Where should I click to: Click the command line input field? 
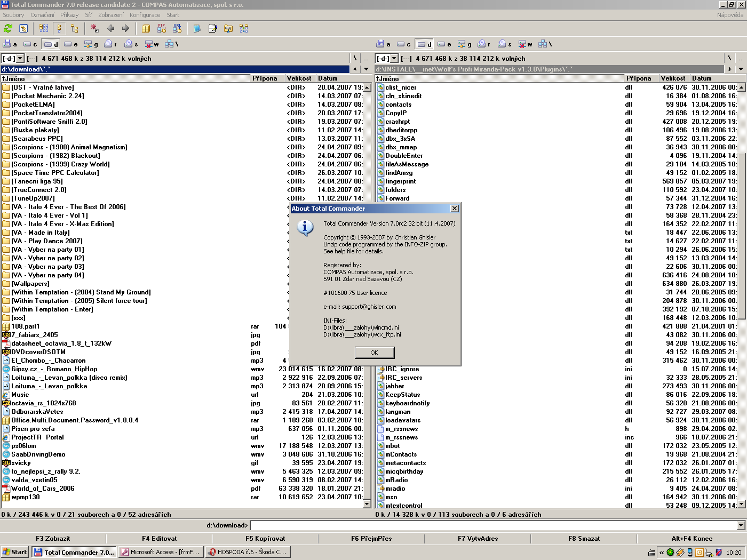click(x=493, y=525)
